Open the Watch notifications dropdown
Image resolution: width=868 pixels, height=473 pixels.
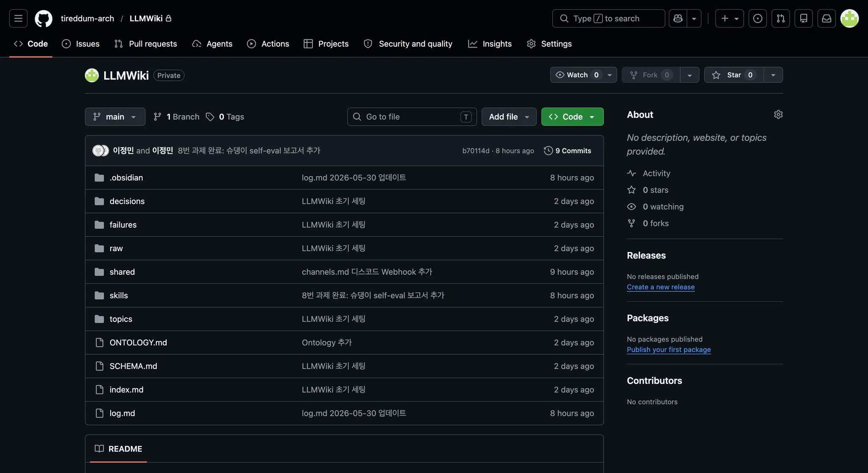[583, 75]
